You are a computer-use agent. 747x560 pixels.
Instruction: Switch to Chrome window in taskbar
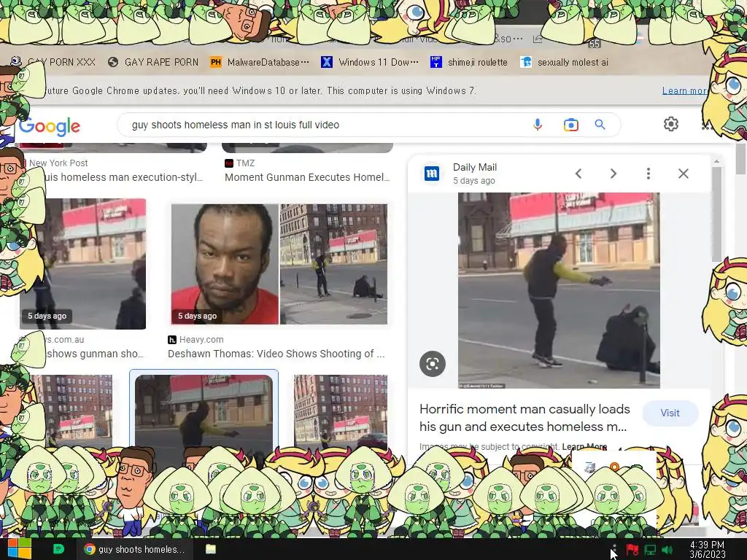(135, 549)
